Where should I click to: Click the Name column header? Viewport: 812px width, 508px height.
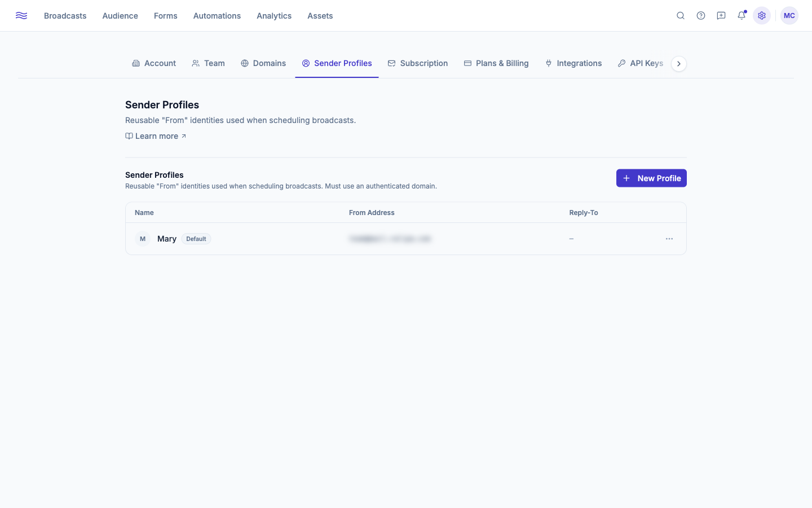(x=144, y=213)
